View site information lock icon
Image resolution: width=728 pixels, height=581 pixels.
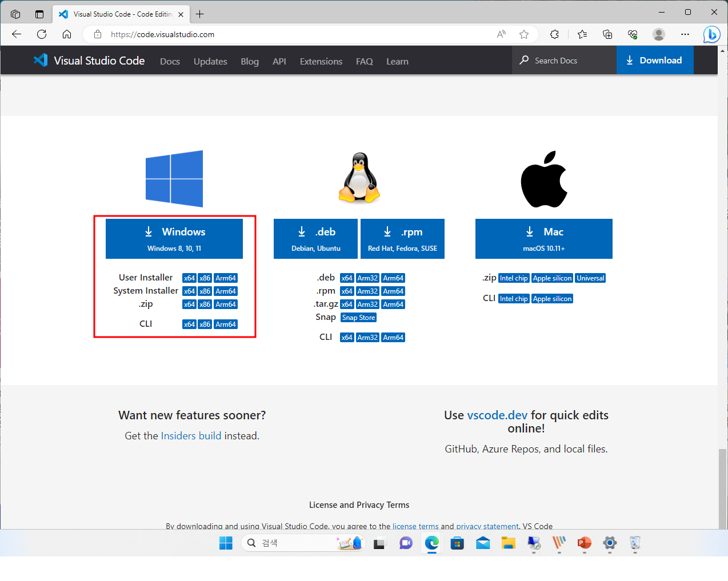coord(98,34)
